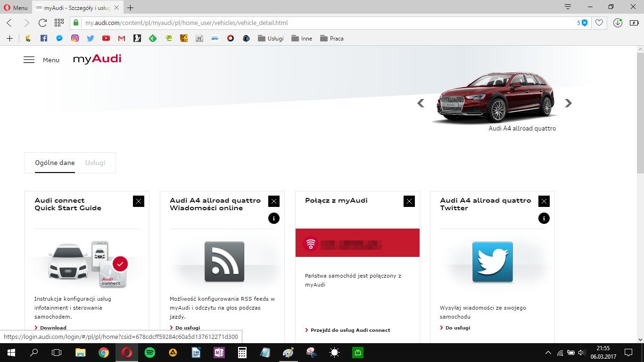
Task: Open the Messenger bookmark
Action: (x=59, y=39)
